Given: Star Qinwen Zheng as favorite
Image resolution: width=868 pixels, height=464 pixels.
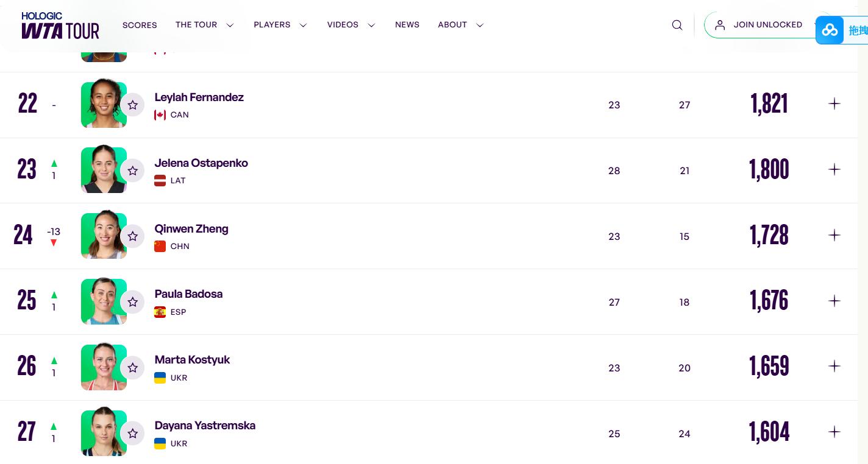Looking at the screenshot, I should pos(132,236).
